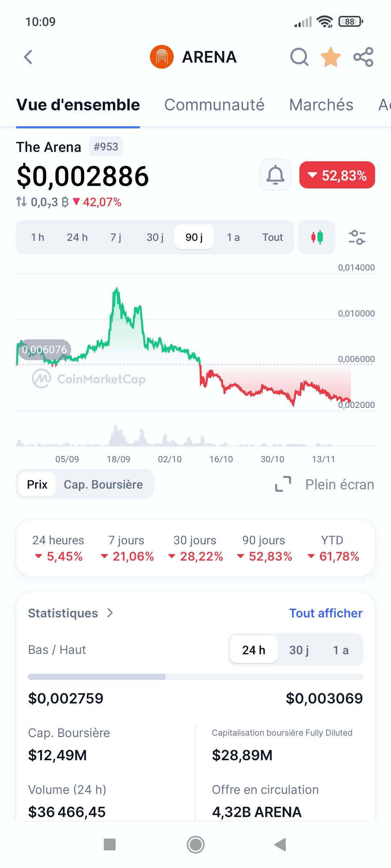This screenshot has height=868, width=391.
Task: Tap the fullscreen expand icon
Action: tap(283, 484)
